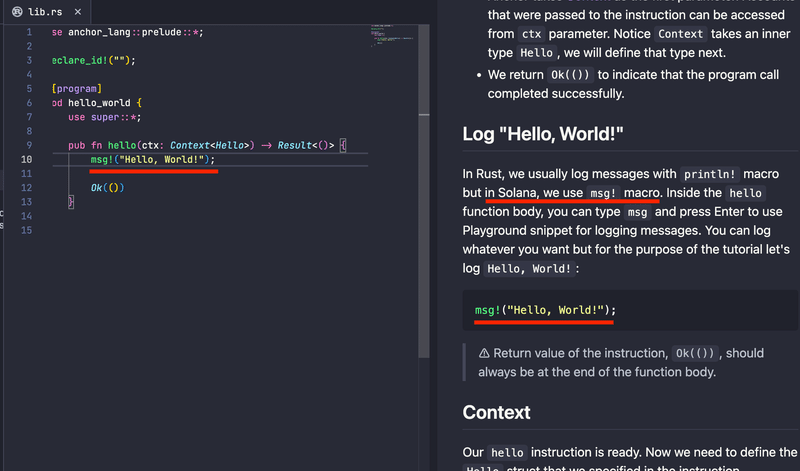Click the closing brace on line 13
The height and width of the screenshot is (471, 800).
(71, 202)
